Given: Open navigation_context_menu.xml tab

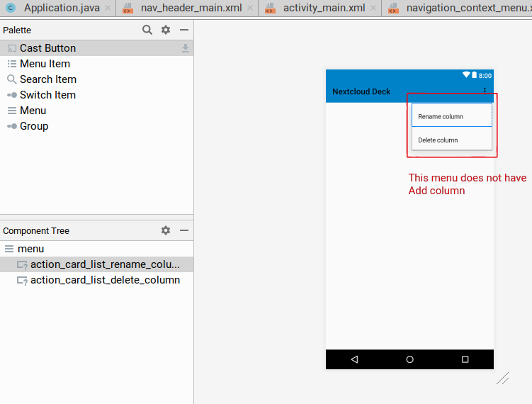Looking at the screenshot, I should coord(457,8).
